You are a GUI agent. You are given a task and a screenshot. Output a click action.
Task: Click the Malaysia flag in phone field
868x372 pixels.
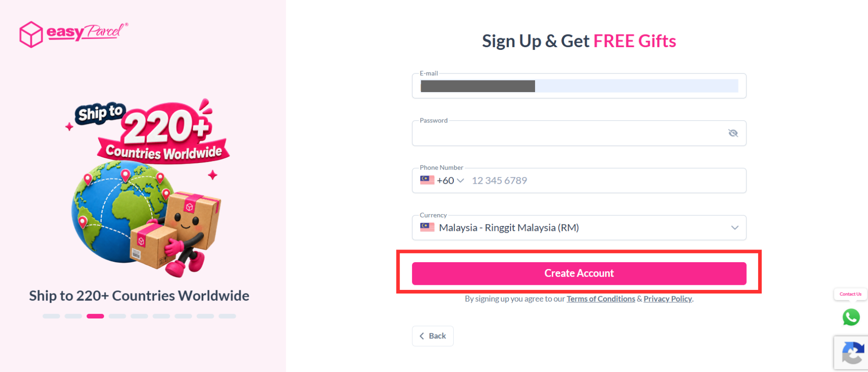427,180
